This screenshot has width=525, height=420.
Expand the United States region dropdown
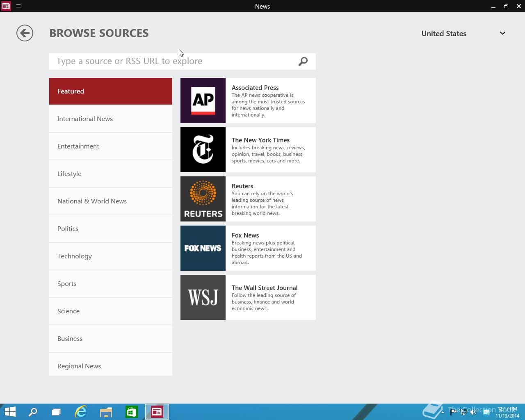click(463, 34)
